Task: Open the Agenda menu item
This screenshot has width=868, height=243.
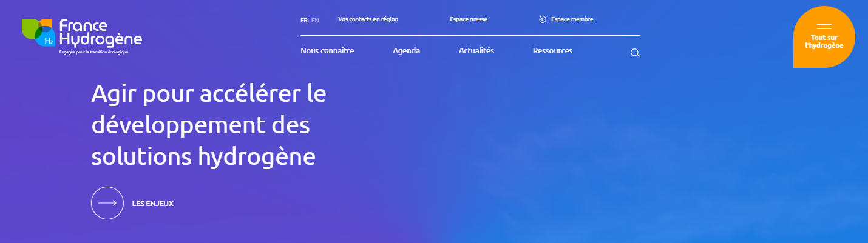Action: point(406,51)
